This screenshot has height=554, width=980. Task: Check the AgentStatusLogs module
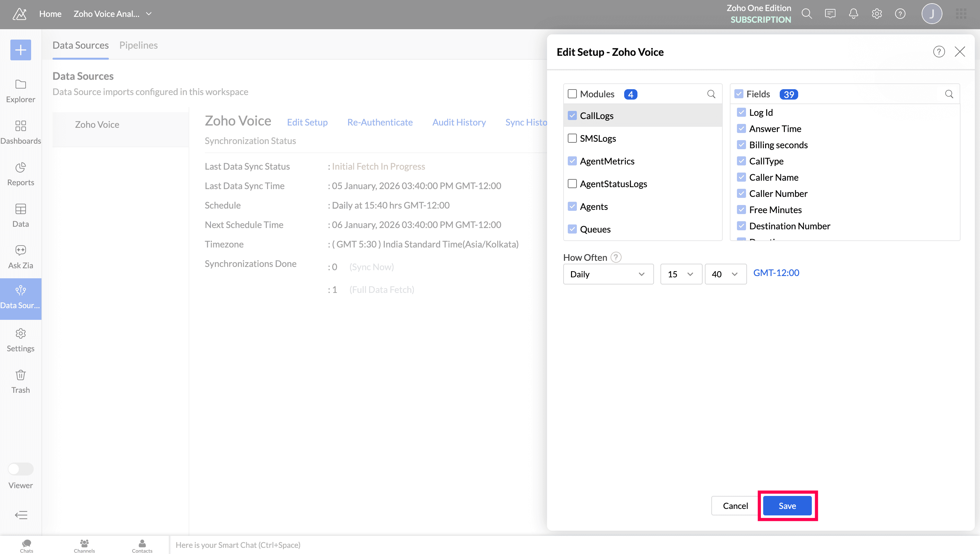572,184
